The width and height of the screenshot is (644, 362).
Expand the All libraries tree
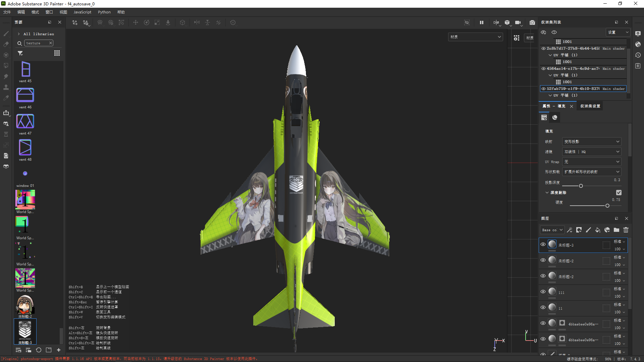19,34
